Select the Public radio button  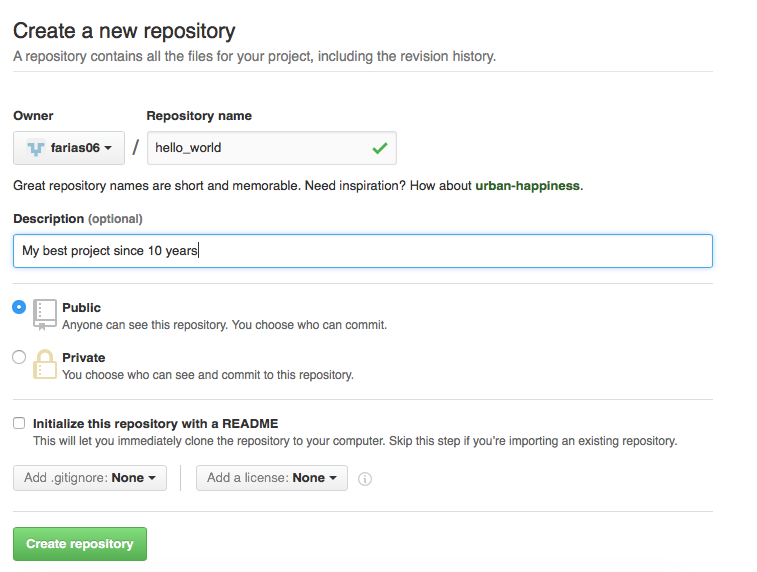pyautogui.click(x=19, y=307)
